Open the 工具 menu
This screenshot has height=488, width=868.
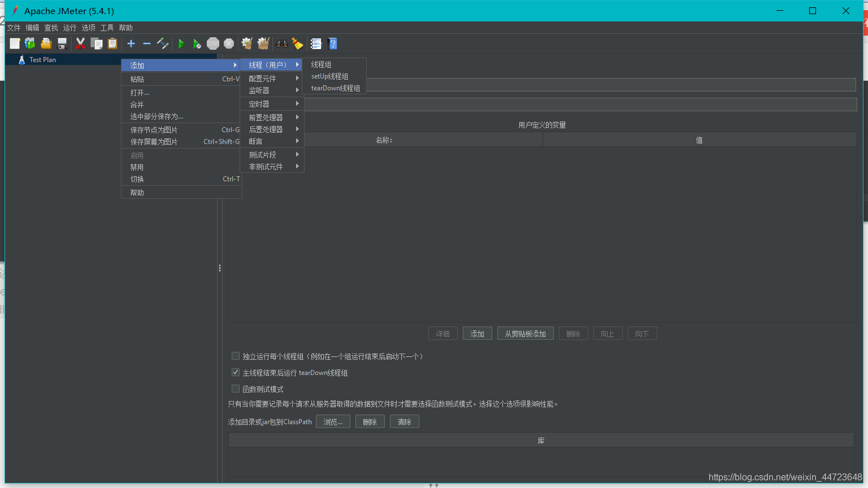(107, 28)
